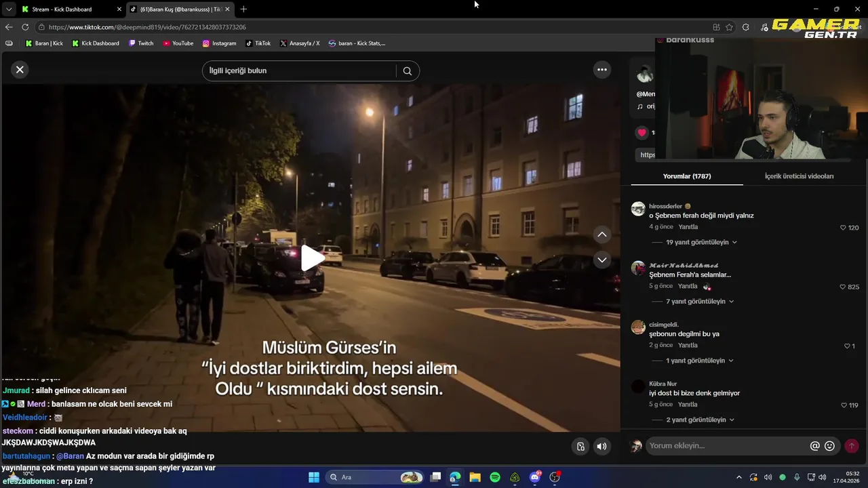
Task: Mute the video with the speaker button
Action: pyautogui.click(x=601, y=446)
